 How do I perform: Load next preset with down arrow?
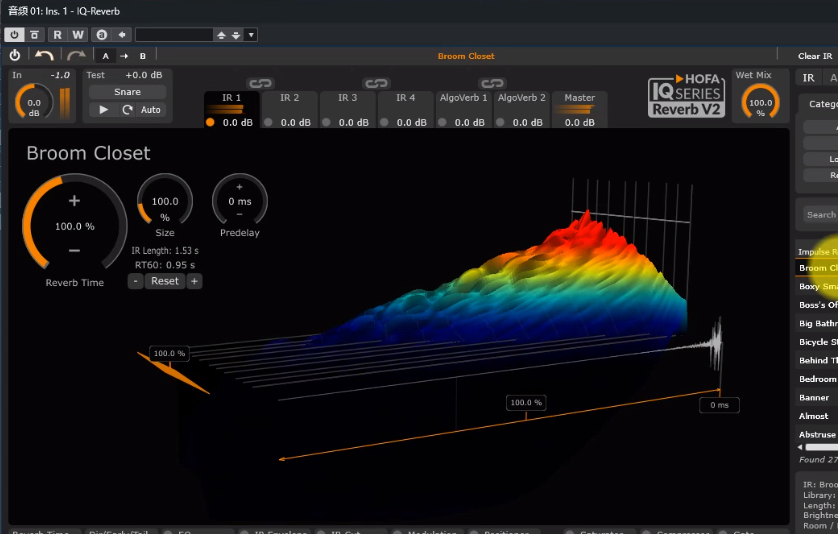[x=236, y=35]
